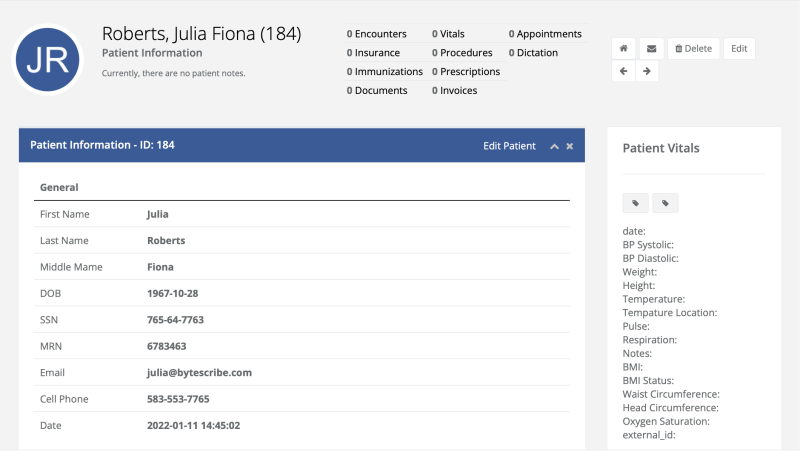Open 0 Documents link
Screen dimensions: 800x452
(377, 90)
